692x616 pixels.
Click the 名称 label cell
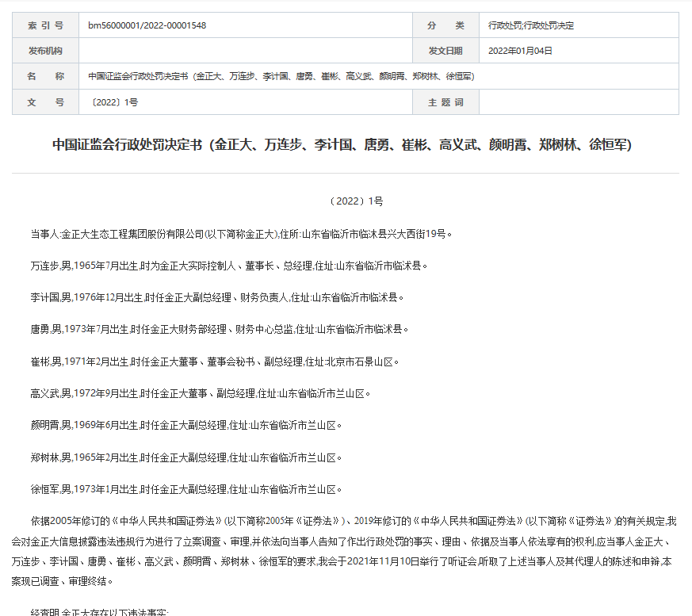pyautogui.click(x=45, y=76)
